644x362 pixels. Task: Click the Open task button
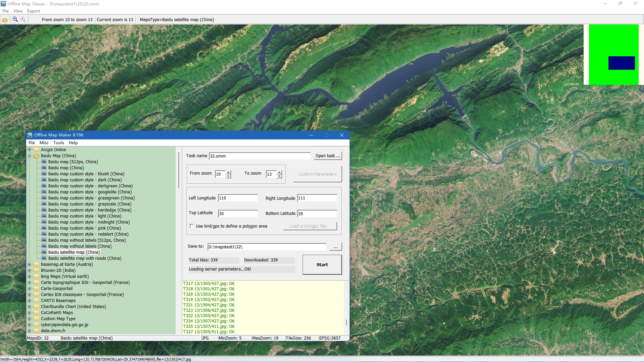pos(328,156)
